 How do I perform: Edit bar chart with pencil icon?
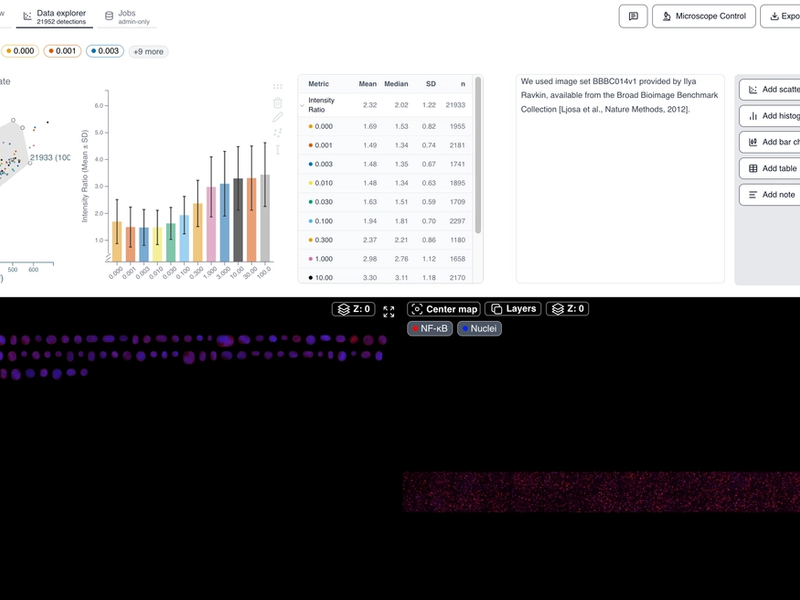coord(278,117)
